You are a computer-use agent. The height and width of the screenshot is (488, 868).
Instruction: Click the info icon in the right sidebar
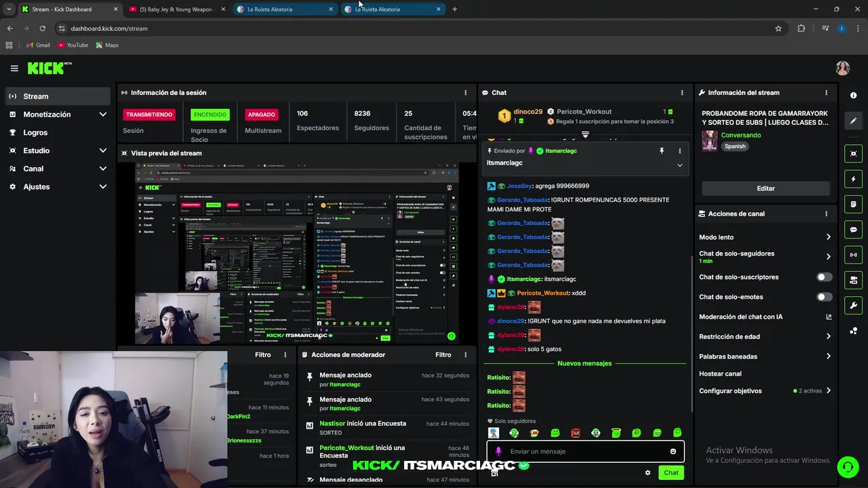853,96
